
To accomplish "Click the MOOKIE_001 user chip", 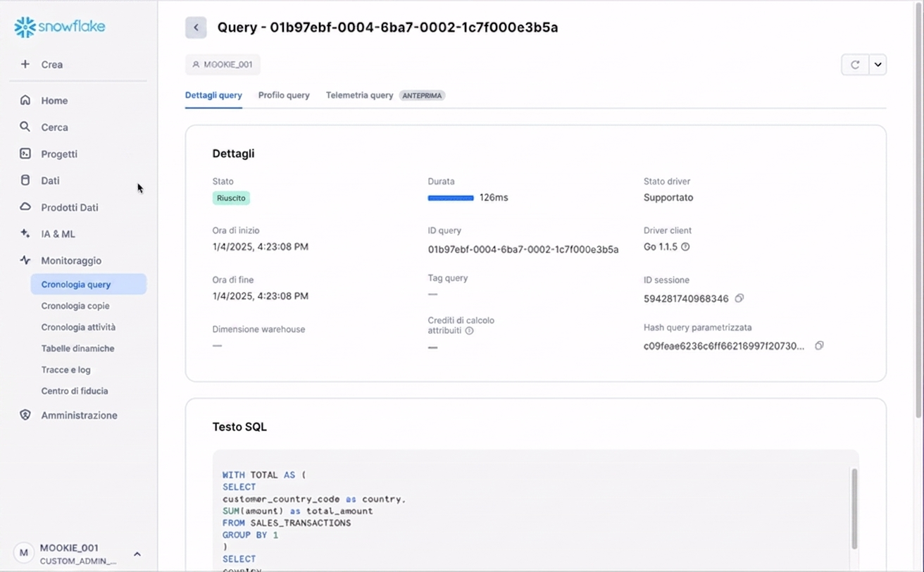I will pyautogui.click(x=223, y=64).
